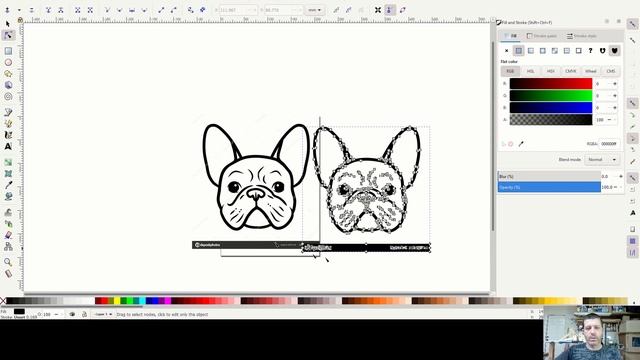Select the Wheel color mode button
Image resolution: width=640 pixels, height=360 pixels.
[590, 71]
